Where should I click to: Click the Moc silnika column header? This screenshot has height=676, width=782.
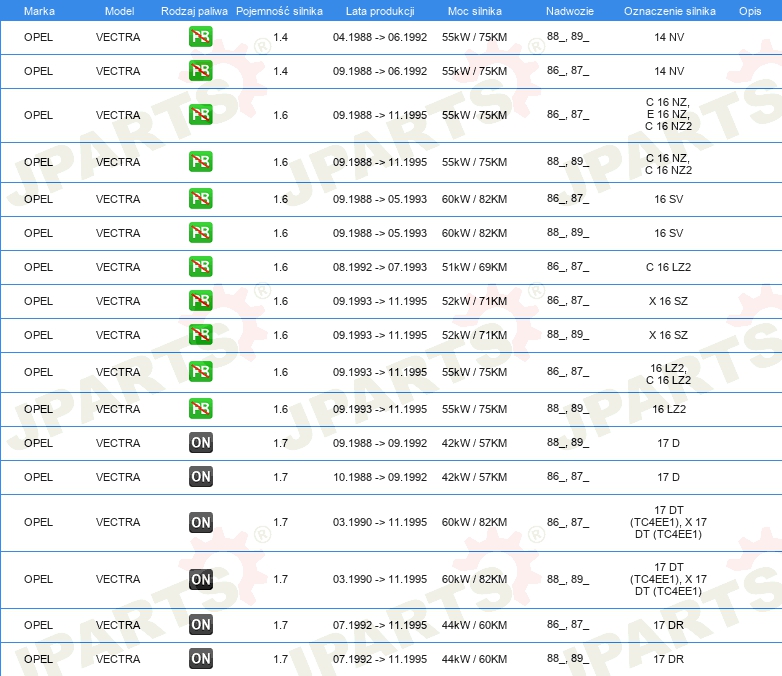click(475, 11)
